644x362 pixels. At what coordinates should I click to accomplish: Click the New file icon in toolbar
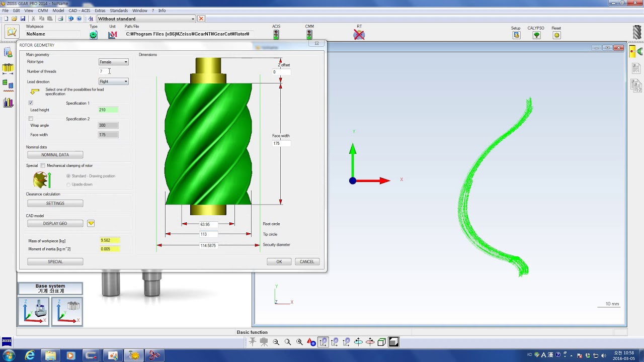(x=6, y=19)
